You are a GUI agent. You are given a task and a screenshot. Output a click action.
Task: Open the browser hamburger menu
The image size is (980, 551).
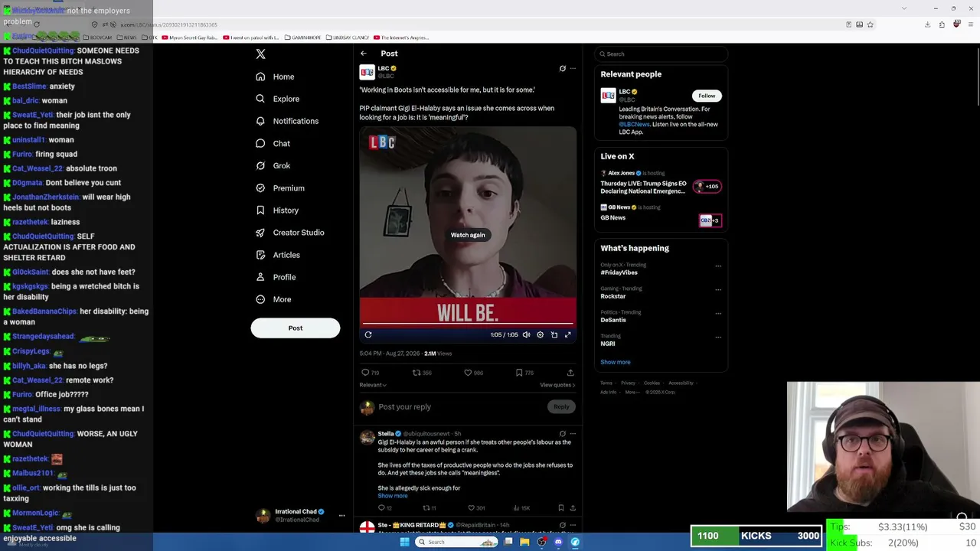tap(971, 24)
